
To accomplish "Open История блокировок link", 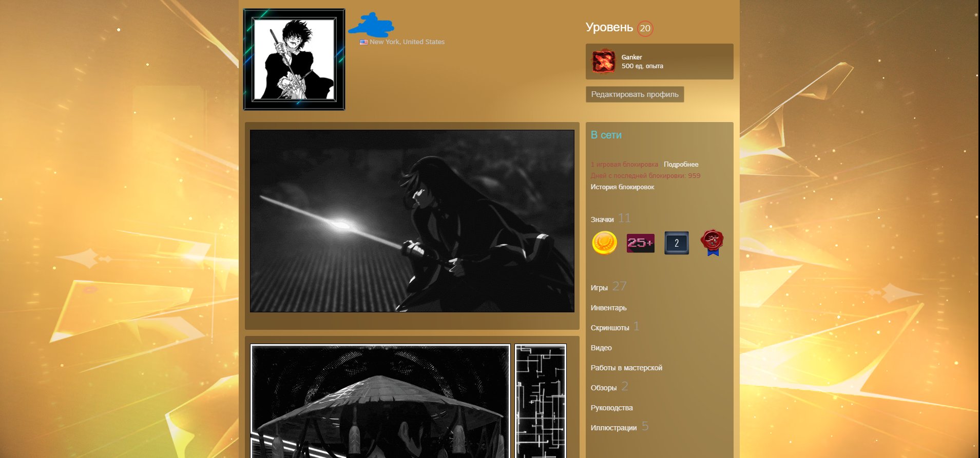I will coord(622,187).
